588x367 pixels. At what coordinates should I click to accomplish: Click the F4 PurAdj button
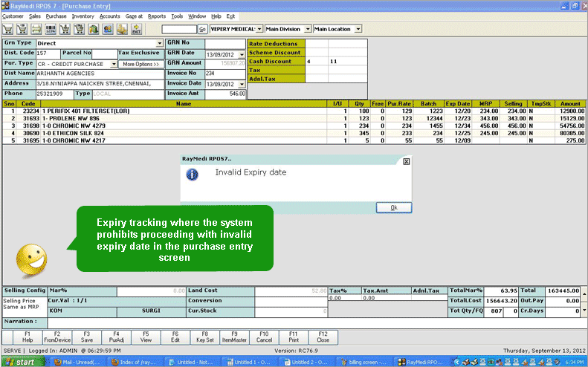coord(116,337)
